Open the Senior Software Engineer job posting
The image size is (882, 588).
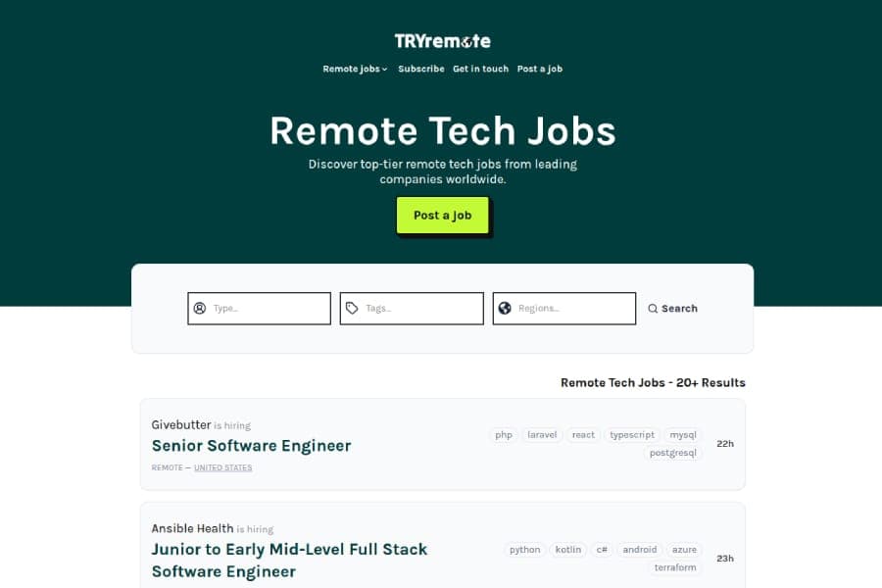click(x=251, y=445)
